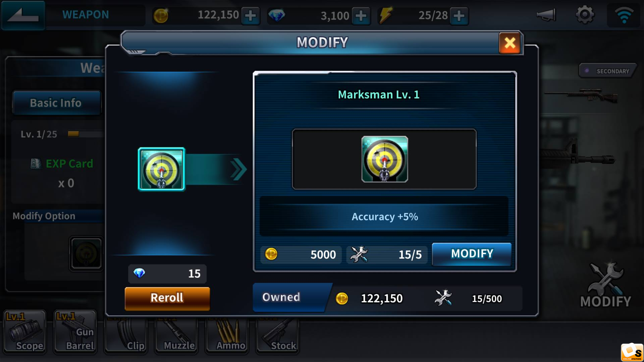
Task: Select the Gun Barrel part slot
Action: [x=75, y=331]
